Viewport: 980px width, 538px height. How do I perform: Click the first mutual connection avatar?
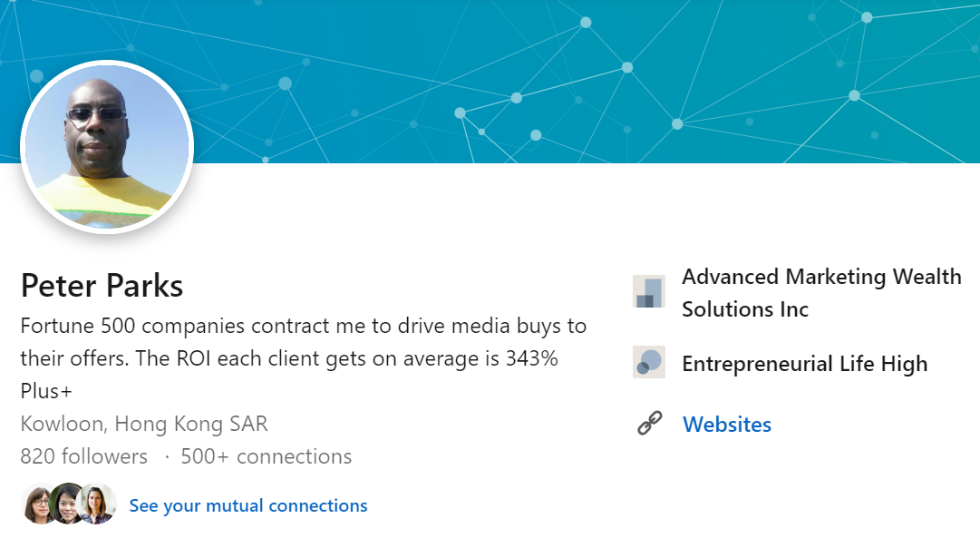click(38, 504)
